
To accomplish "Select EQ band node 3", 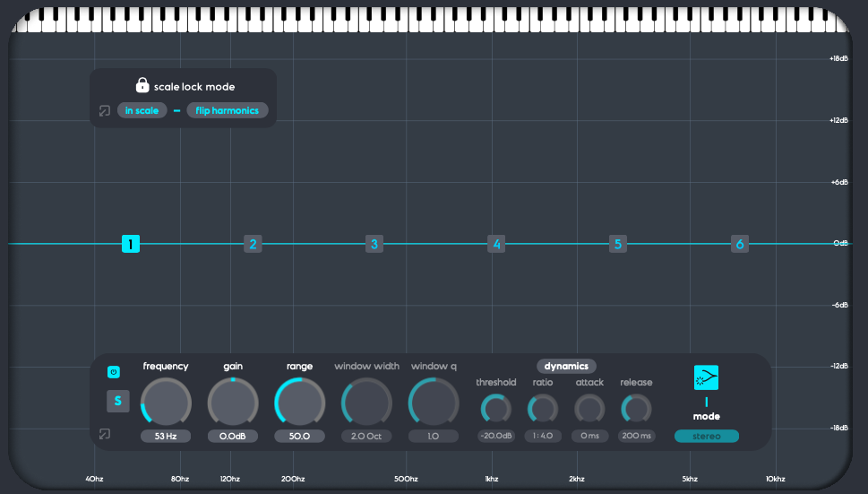I will [374, 244].
